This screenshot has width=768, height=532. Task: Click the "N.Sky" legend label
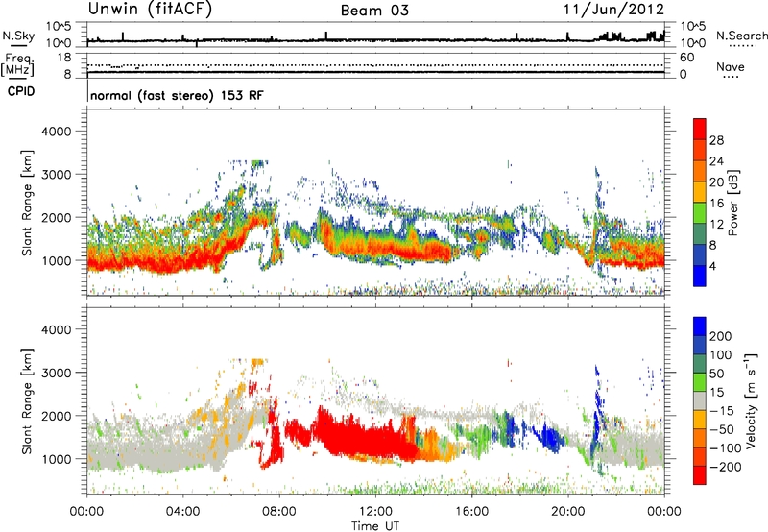(18, 36)
